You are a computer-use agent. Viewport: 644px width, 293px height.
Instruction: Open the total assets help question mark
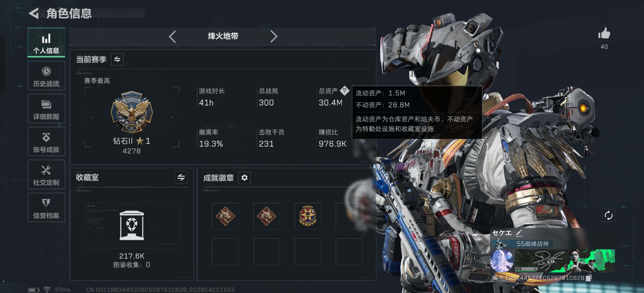point(344,91)
